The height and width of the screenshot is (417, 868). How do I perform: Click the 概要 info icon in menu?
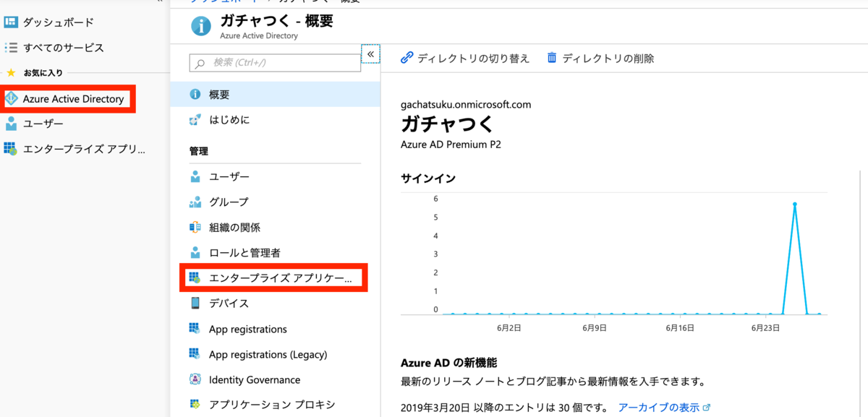195,95
